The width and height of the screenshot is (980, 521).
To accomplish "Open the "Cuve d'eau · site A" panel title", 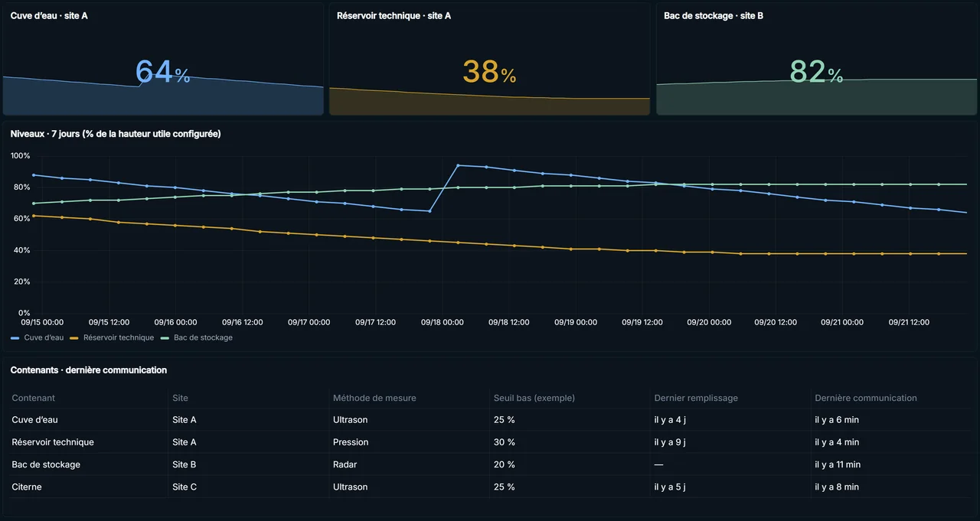I will click(x=49, y=15).
